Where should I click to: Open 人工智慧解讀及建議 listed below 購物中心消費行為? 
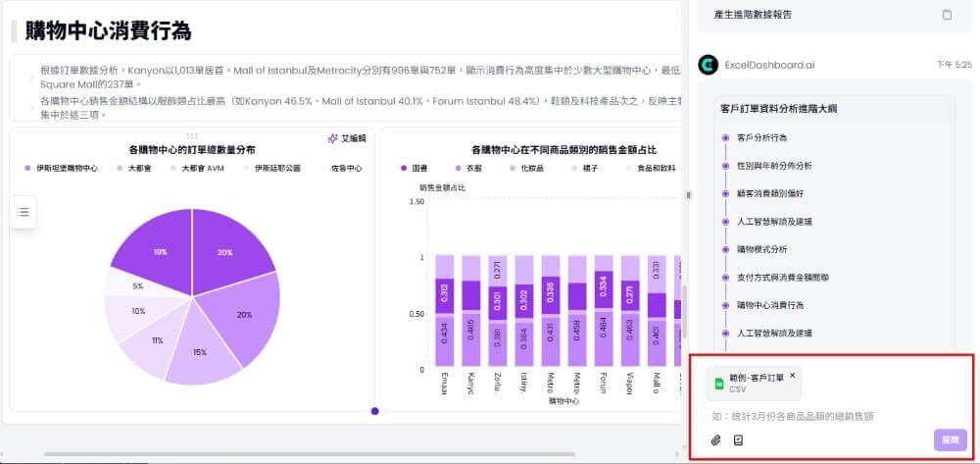[x=774, y=334]
